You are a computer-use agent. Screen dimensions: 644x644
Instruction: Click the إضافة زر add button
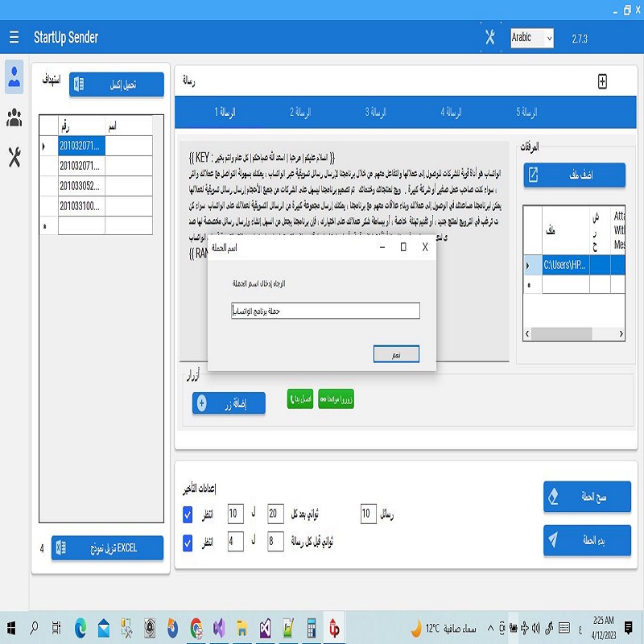[x=229, y=403]
